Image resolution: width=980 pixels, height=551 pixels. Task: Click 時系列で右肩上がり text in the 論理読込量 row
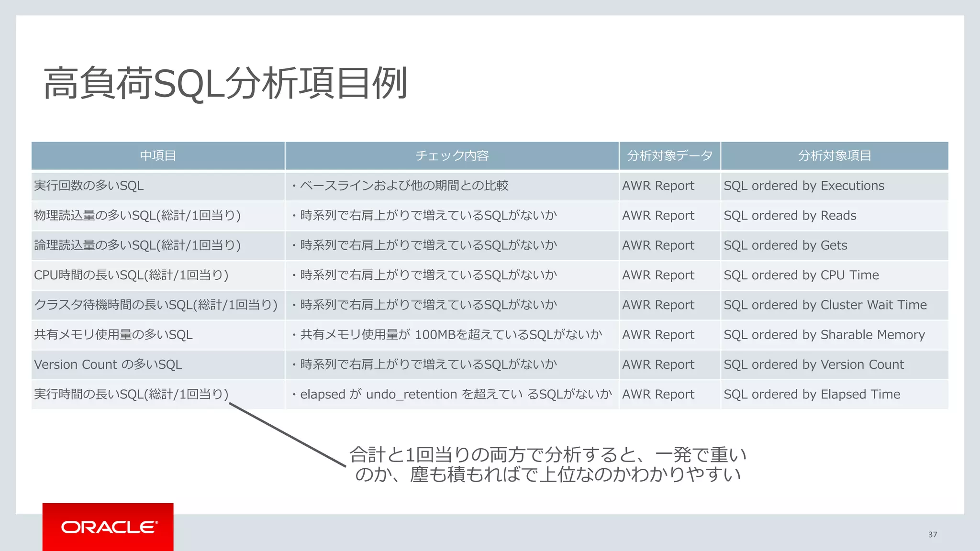(428, 245)
